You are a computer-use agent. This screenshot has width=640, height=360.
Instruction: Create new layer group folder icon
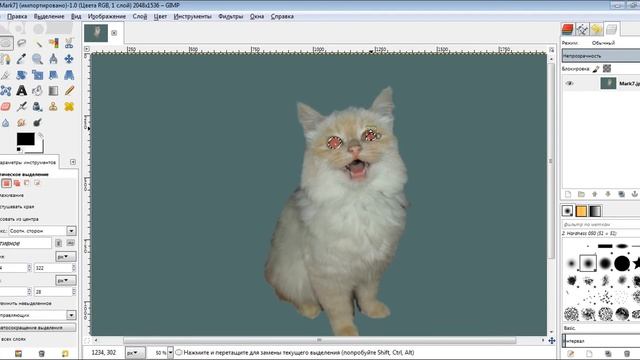point(581,194)
